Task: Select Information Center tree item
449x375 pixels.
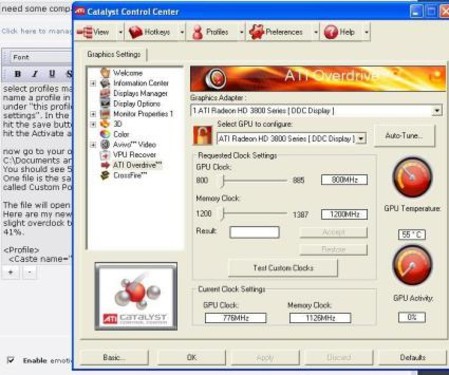Action: tap(141, 83)
